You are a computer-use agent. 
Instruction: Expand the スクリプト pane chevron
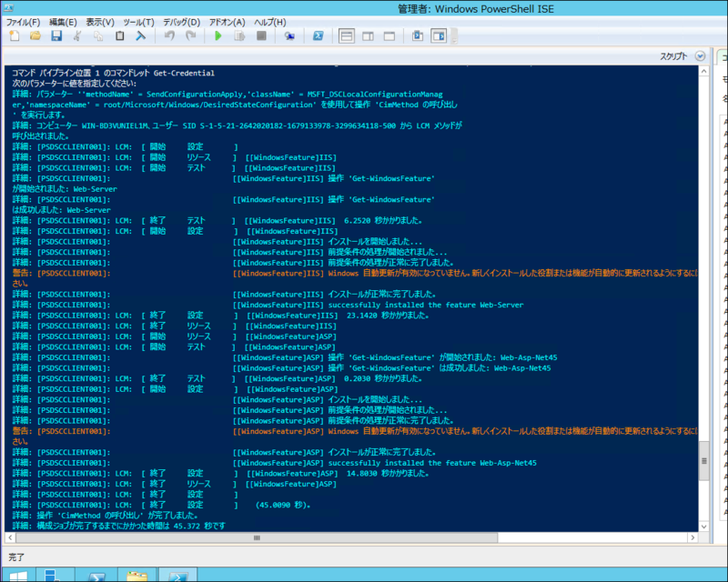(x=700, y=56)
